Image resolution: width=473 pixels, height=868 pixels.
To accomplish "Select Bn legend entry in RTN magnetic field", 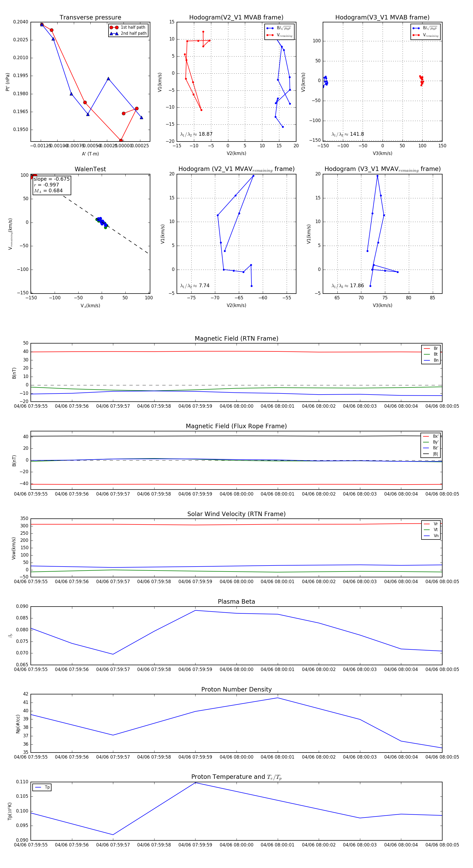I will [431, 360].
